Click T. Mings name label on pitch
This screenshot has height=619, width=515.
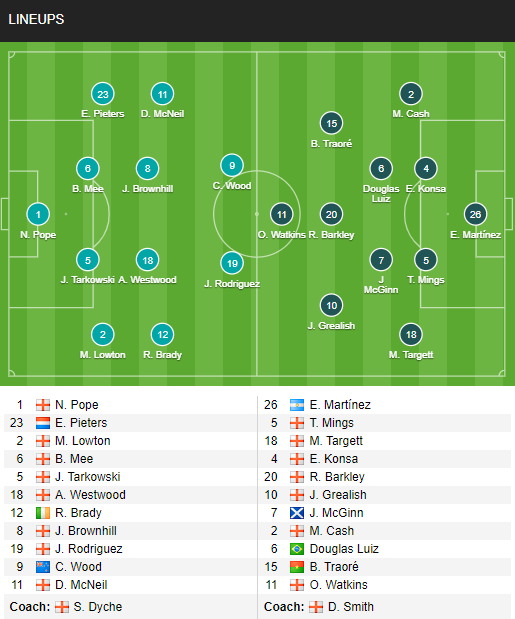(426, 279)
